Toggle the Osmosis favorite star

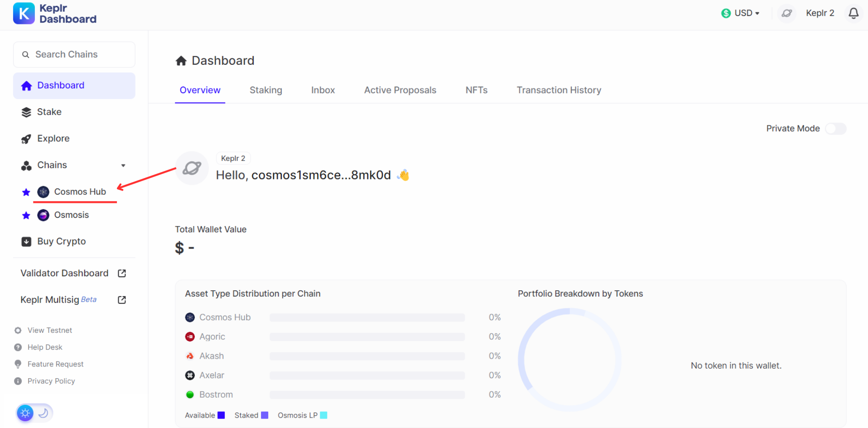(26, 215)
